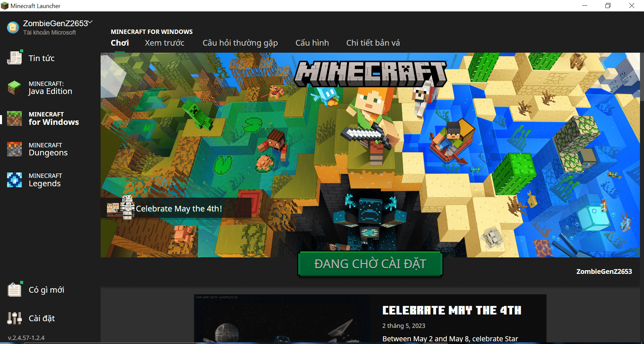The width and height of the screenshot is (644, 344).
Task: Click the article date 2 tháng 5, 2023
Action: pyautogui.click(x=404, y=326)
